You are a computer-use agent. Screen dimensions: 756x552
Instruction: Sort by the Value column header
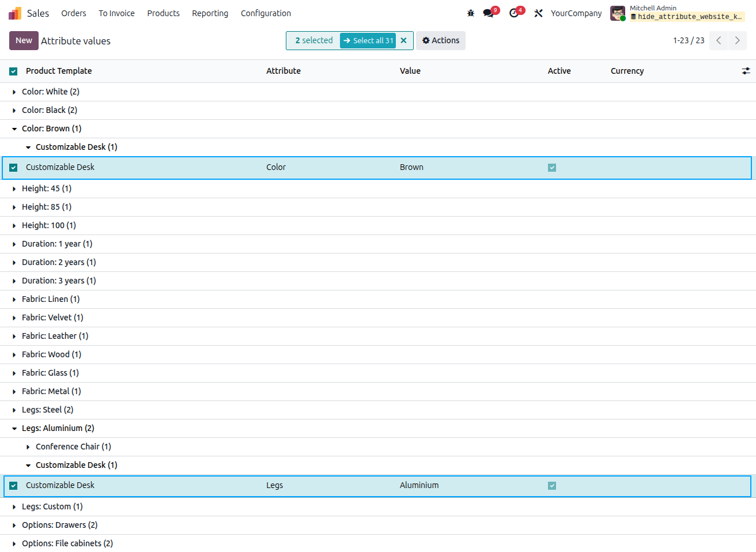410,71
